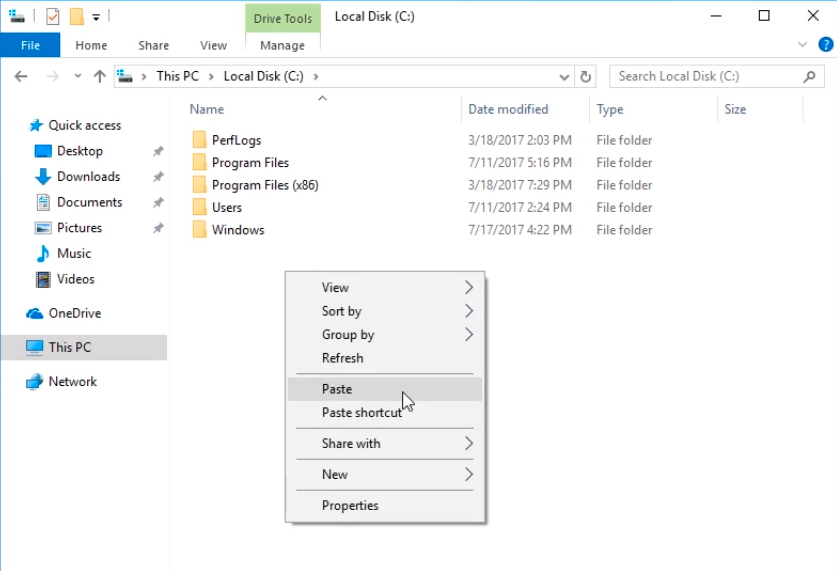Viewport: 837px width, 571px height.
Task: Click the Forward navigation arrow
Action: [x=52, y=77]
